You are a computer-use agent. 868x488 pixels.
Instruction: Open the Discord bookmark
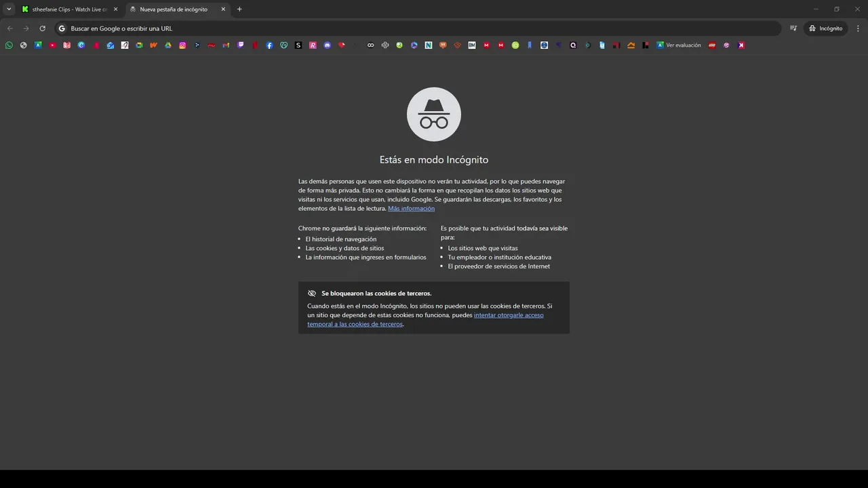tap(328, 45)
